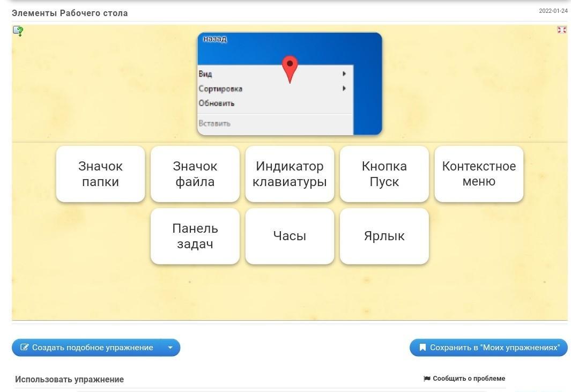Select the Индикатор клавиатуры answer card
Screen dimensions: 571x392
pos(290,174)
